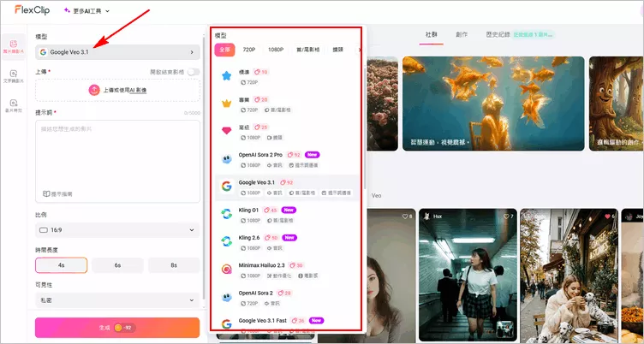Open the Google Veo 3.1 model selector

click(117, 52)
